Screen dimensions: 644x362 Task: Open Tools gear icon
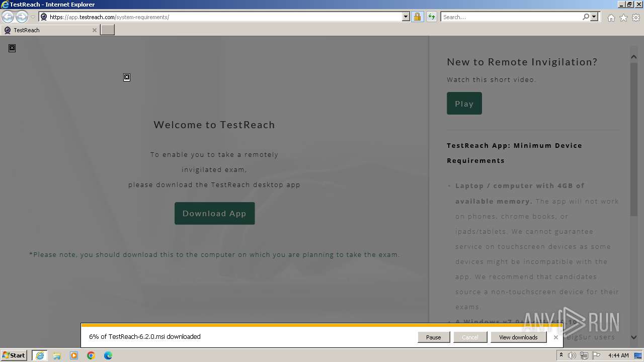click(635, 18)
